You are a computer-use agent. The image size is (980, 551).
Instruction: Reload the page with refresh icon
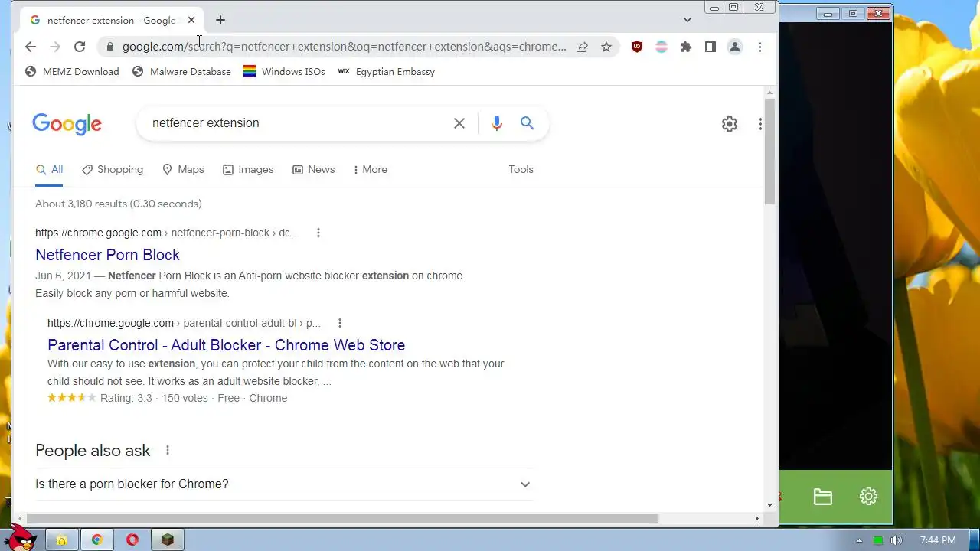[x=80, y=47]
